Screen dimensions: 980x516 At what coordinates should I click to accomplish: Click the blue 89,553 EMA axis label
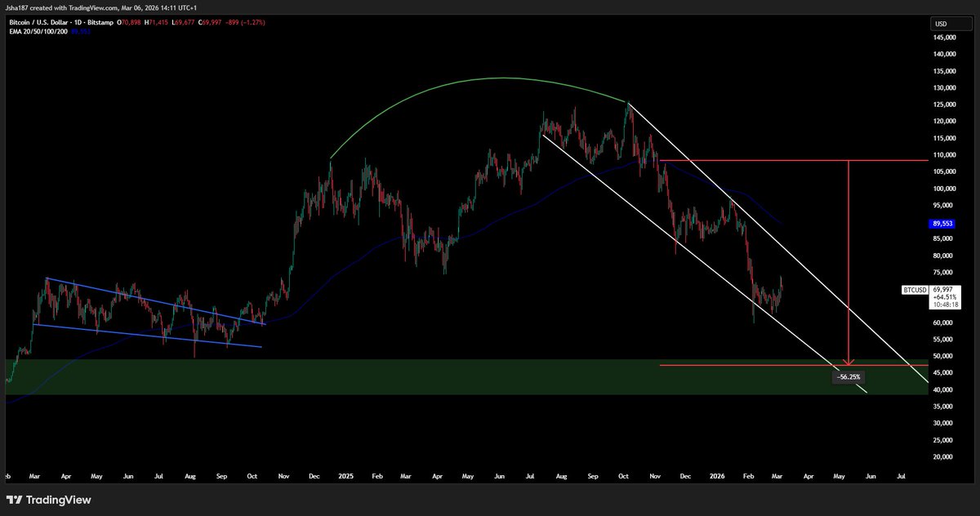tap(942, 223)
